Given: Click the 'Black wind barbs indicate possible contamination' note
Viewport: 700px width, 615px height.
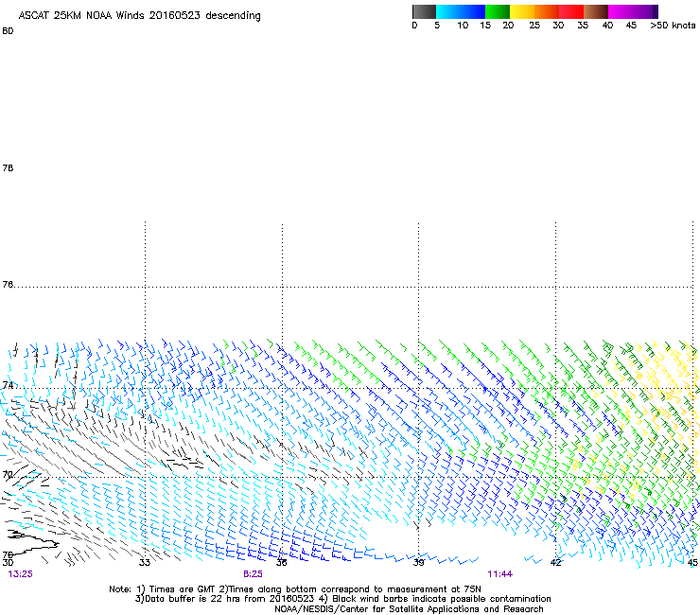Looking at the screenshot, I should (442, 599).
